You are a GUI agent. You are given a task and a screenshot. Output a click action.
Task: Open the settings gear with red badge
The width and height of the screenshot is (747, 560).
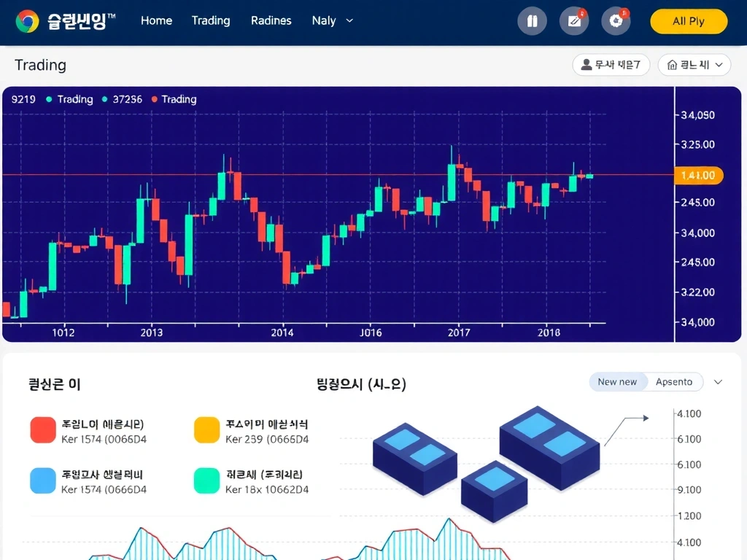pyautogui.click(x=616, y=21)
